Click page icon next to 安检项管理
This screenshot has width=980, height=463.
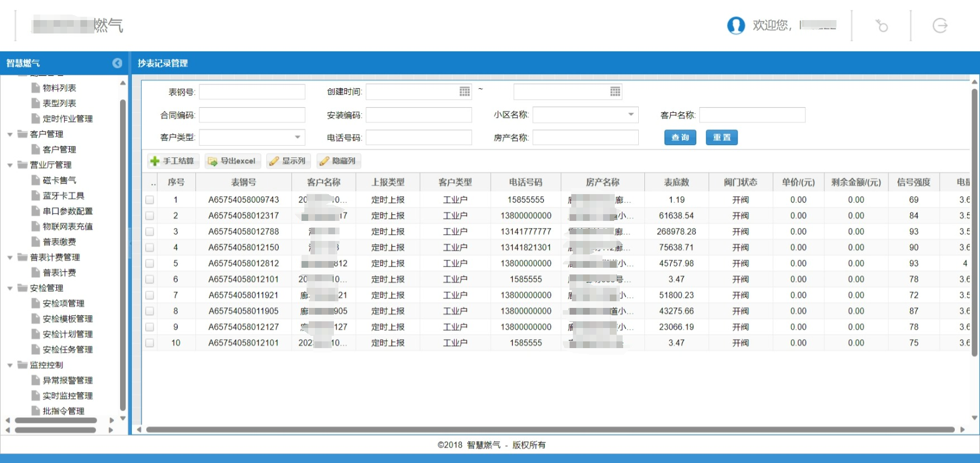click(36, 303)
